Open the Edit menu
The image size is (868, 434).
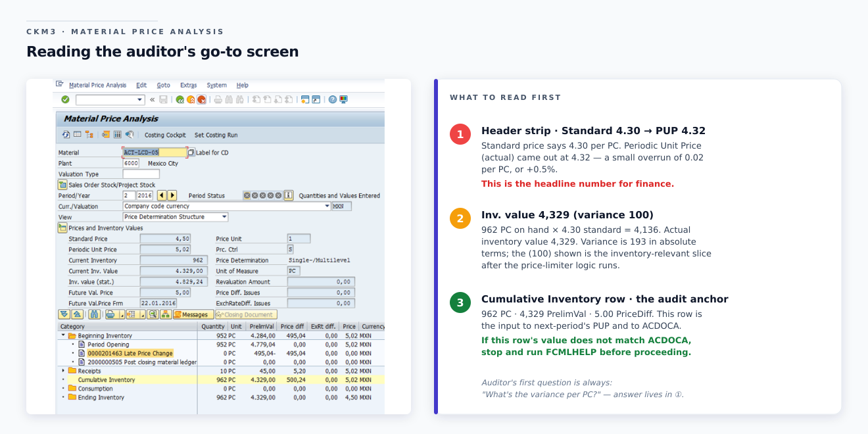click(141, 85)
